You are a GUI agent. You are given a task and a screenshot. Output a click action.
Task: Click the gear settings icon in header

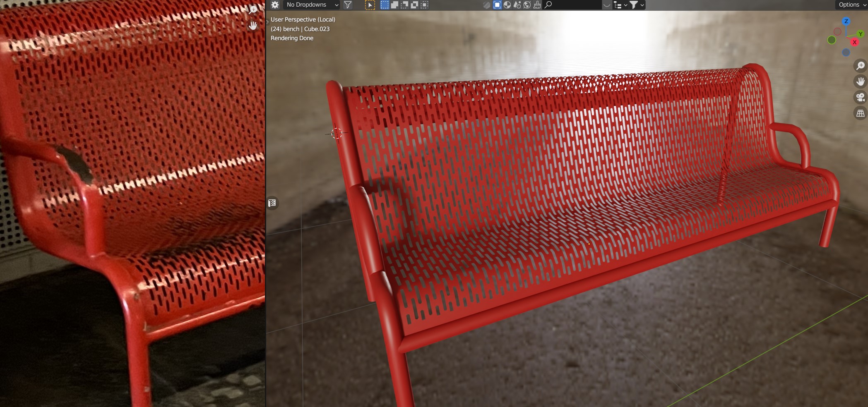[275, 5]
